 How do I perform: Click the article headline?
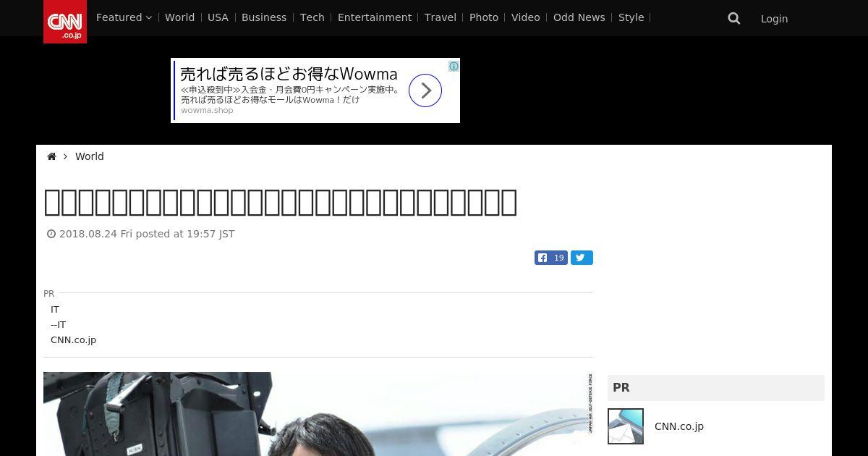[x=281, y=202]
